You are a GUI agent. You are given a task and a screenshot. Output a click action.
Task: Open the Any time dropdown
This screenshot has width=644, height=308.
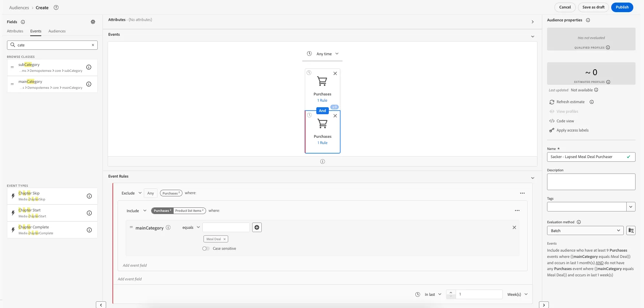click(x=323, y=54)
